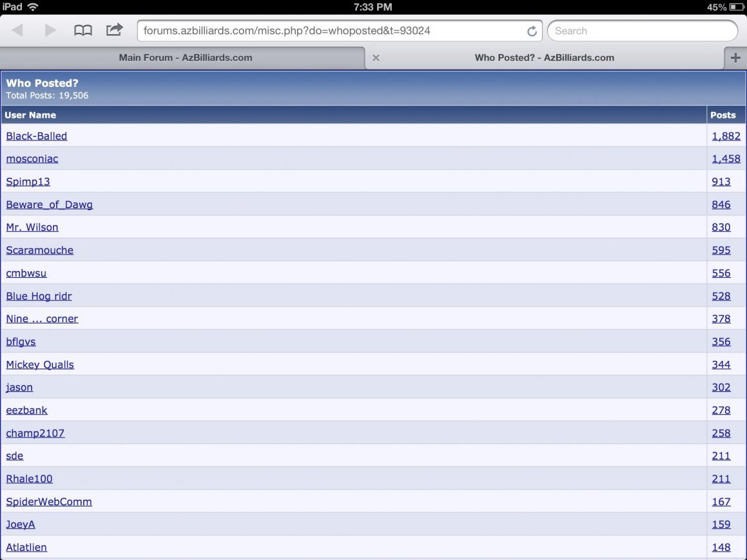Tap the share icon in toolbar

114,30
